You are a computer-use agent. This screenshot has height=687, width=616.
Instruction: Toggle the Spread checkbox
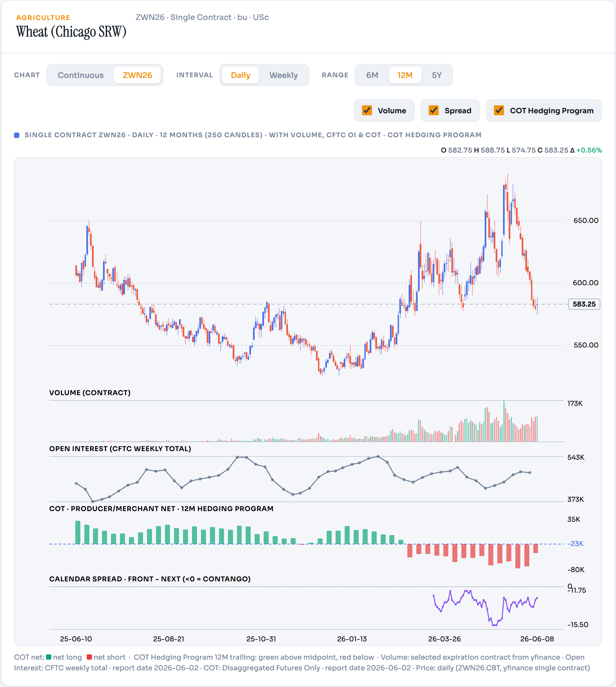(x=434, y=111)
